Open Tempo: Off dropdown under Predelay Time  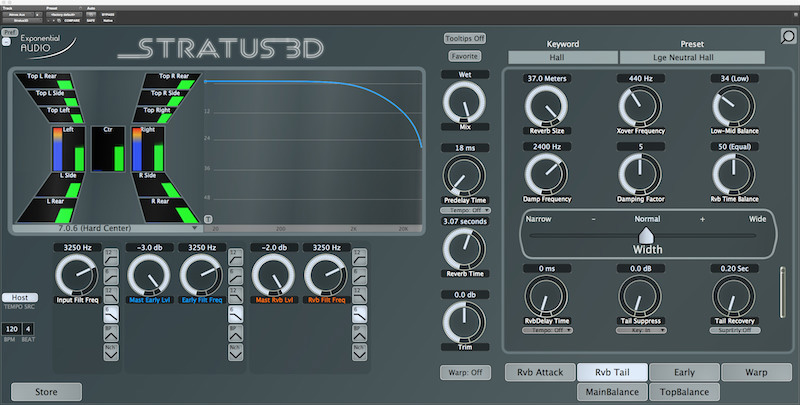click(x=465, y=210)
